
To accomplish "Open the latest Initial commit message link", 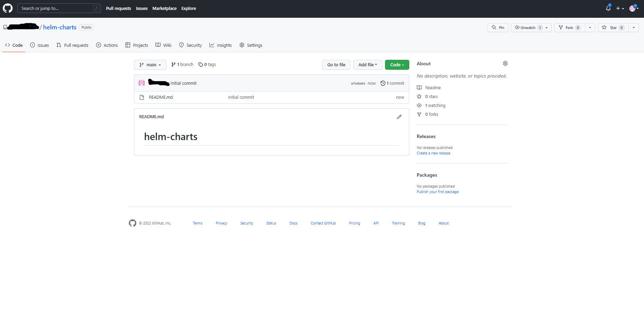I will 183,83.
